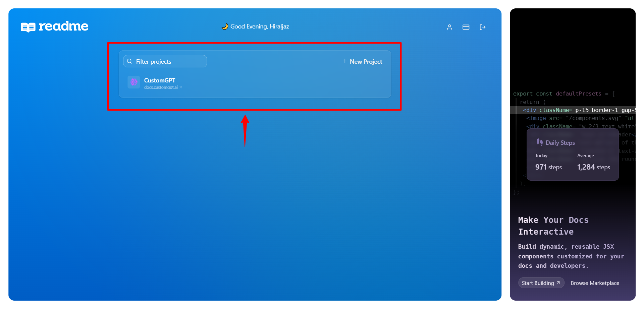Click the Good Evening greeting text
Viewport: 644px width, 309px height.
click(260, 26)
